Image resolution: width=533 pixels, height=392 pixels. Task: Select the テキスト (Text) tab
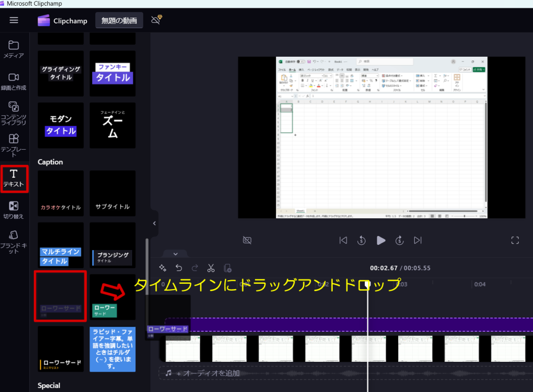(14, 178)
